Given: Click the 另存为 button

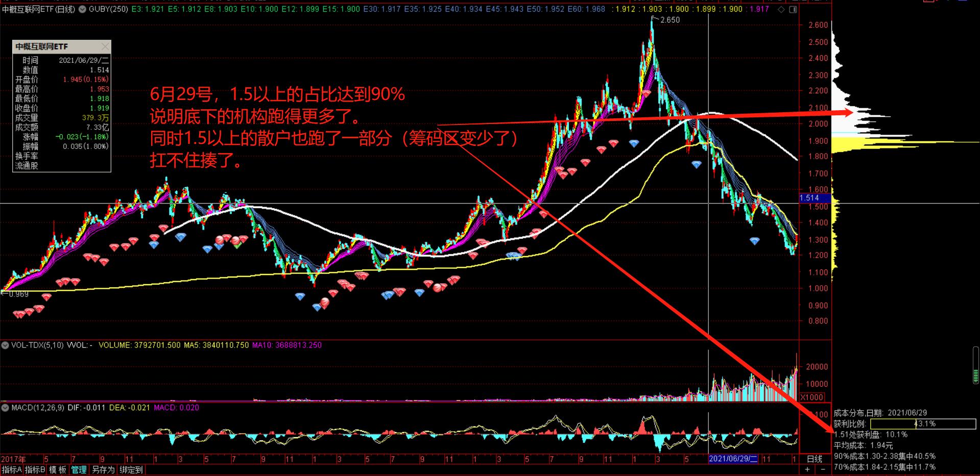Looking at the screenshot, I should [x=104, y=470].
